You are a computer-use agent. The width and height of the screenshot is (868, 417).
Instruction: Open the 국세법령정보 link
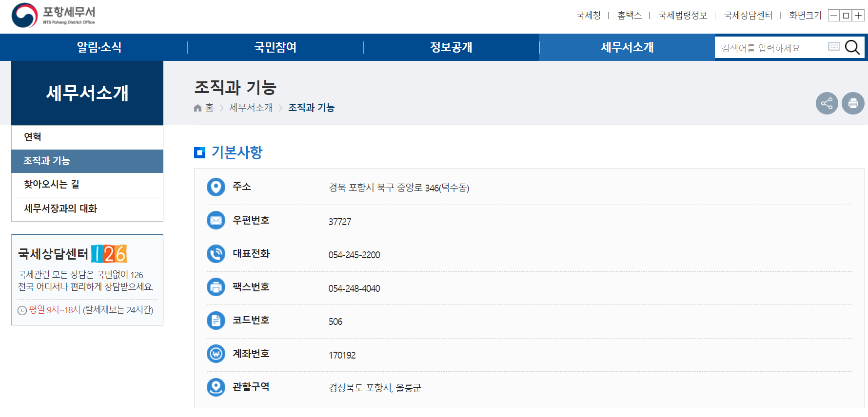(x=683, y=16)
